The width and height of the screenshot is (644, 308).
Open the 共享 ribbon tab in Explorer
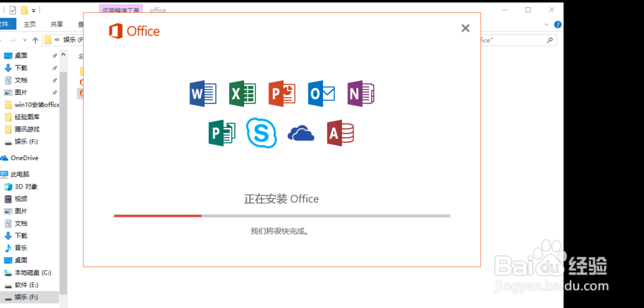tap(57, 24)
